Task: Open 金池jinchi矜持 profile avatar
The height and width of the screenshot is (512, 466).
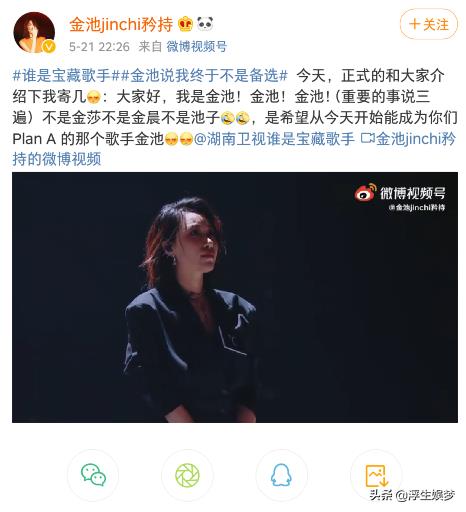Action: coord(34,33)
